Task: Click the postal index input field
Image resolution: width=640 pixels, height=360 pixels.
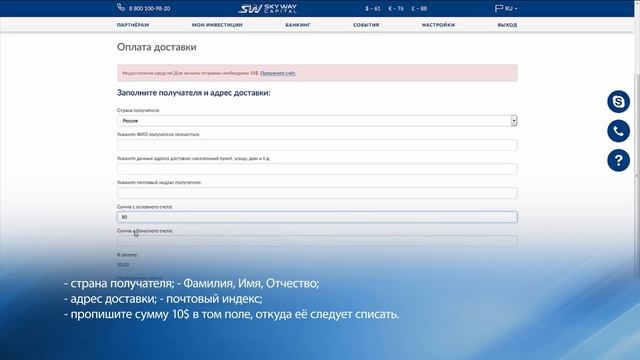Action: (x=317, y=193)
